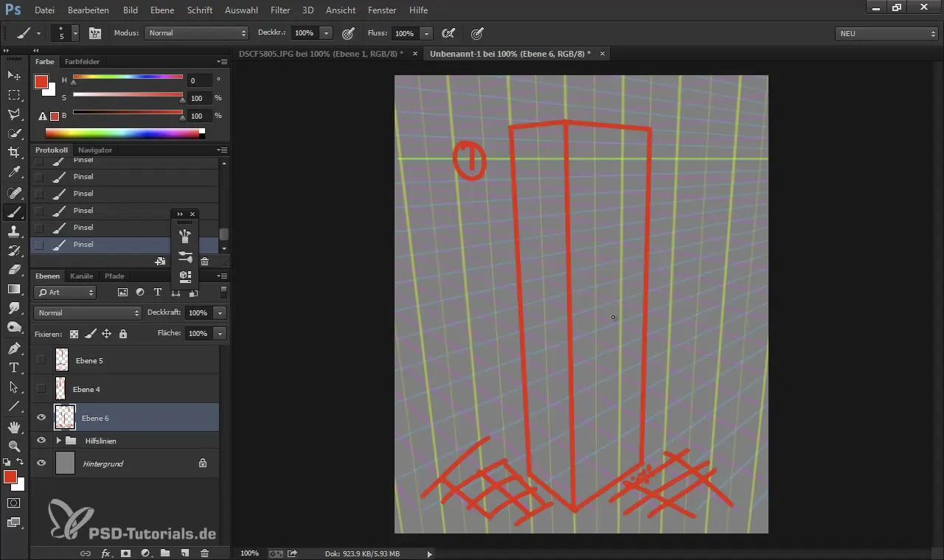
Task: Click the hue spectrum color bar
Action: (x=124, y=133)
